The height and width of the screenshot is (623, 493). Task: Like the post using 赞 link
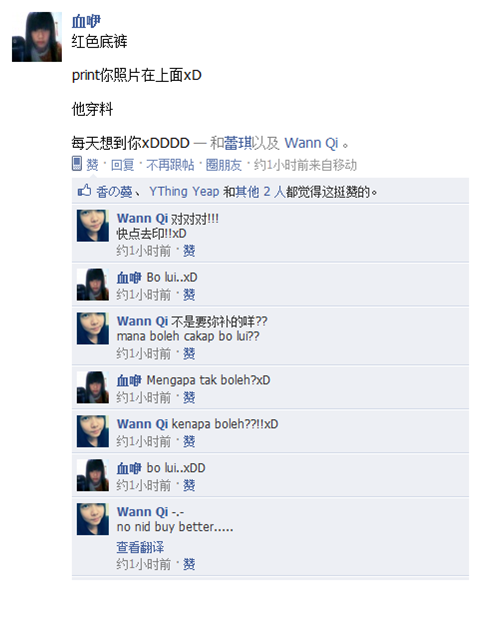pyautogui.click(x=93, y=164)
